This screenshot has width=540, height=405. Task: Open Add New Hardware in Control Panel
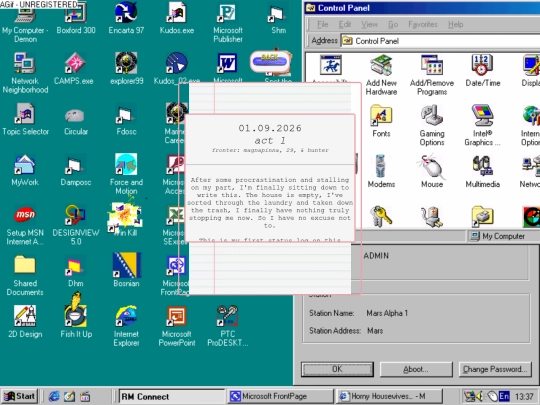pyautogui.click(x=381, y=75)
